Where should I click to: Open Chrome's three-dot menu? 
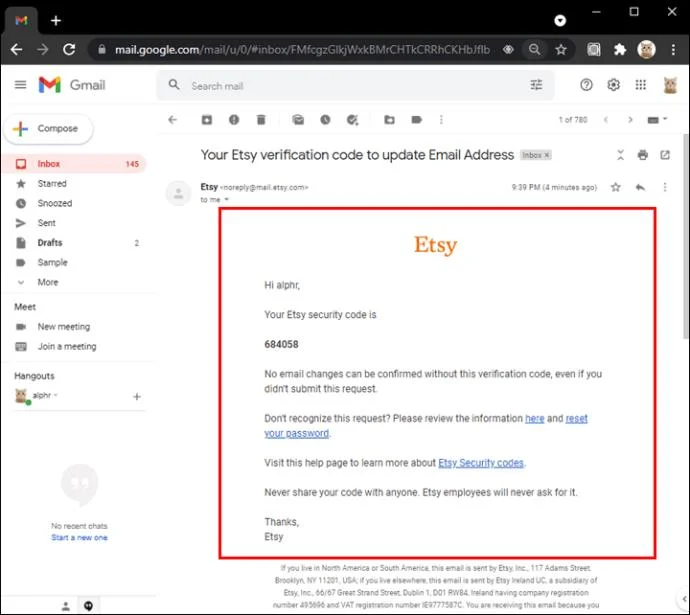coord(673,50)
